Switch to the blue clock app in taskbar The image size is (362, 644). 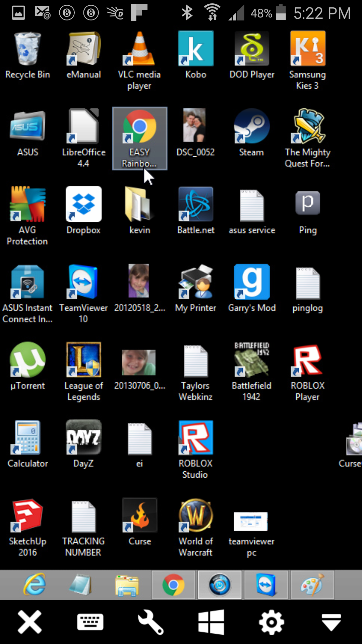click(x=220, y=585)
